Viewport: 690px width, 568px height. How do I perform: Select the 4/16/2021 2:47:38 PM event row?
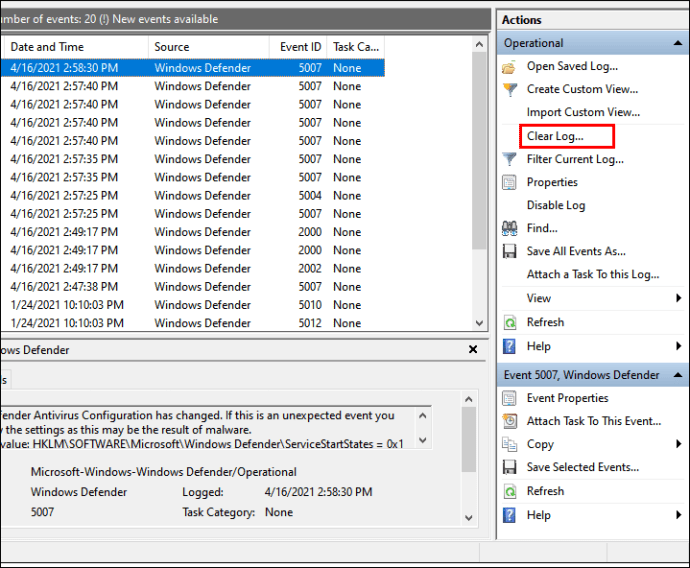tap(193, 286)
